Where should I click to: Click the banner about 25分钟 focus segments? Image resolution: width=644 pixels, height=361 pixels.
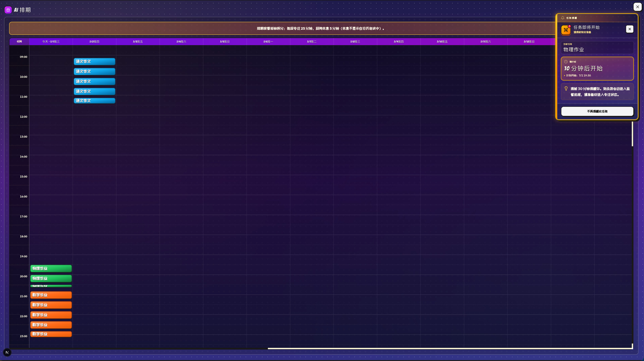tap(321, 29)
